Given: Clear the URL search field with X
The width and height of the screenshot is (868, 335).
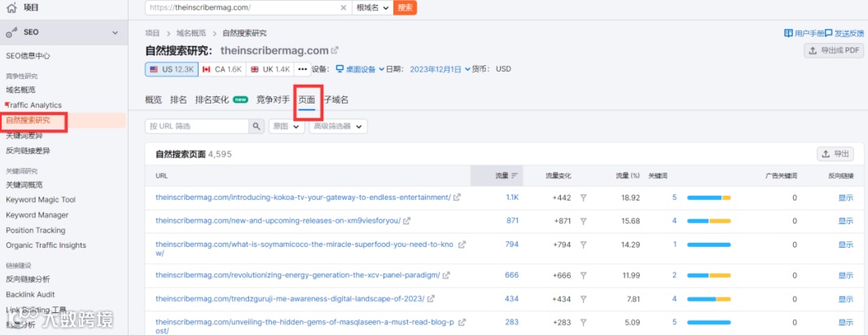Looking at the screenshot, I should 344,8.
